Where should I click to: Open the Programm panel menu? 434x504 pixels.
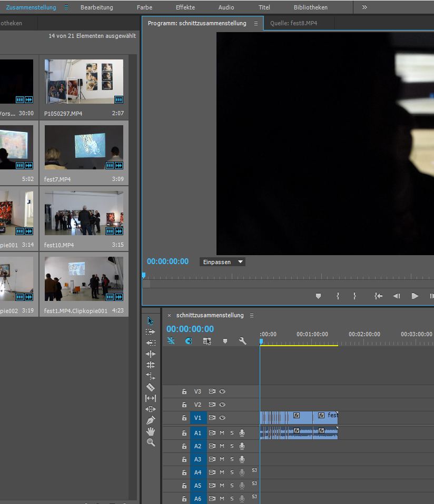click(x=256, y=23)
